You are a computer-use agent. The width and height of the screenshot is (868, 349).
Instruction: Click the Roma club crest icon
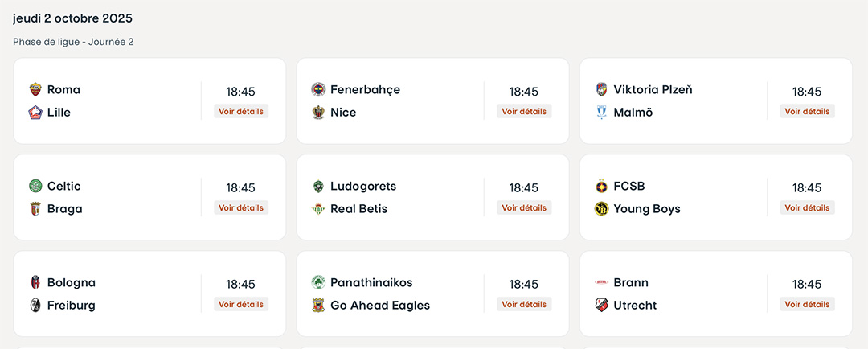(35, 89)
